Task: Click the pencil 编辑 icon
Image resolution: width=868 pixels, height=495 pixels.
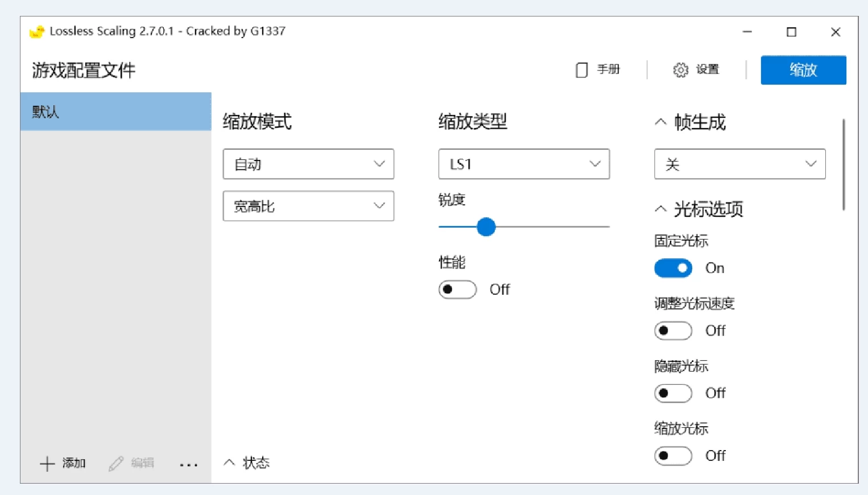Action: (x=116, y=464)
